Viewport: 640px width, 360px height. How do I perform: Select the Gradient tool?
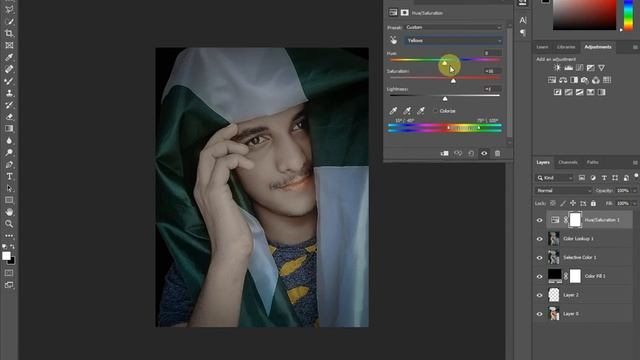tap(9, 128)
